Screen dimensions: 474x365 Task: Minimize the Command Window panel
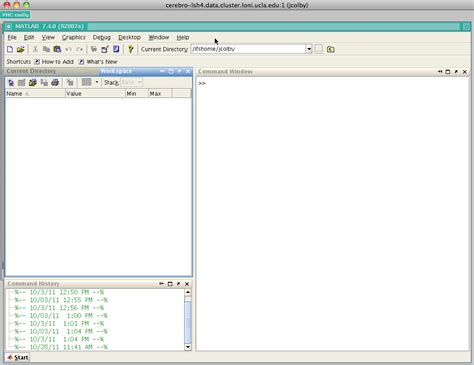click(x=439, y=72)
